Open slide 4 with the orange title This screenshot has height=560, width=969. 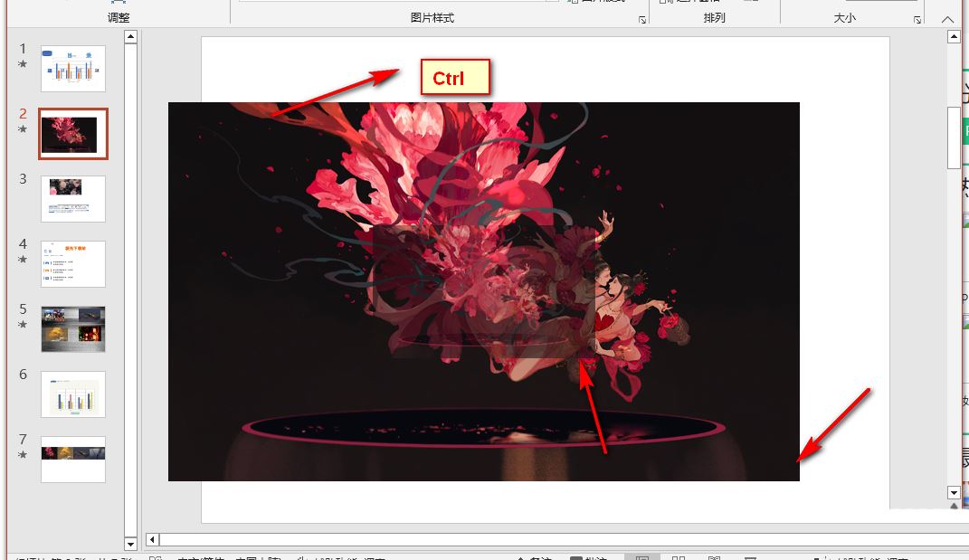[73, 263]
